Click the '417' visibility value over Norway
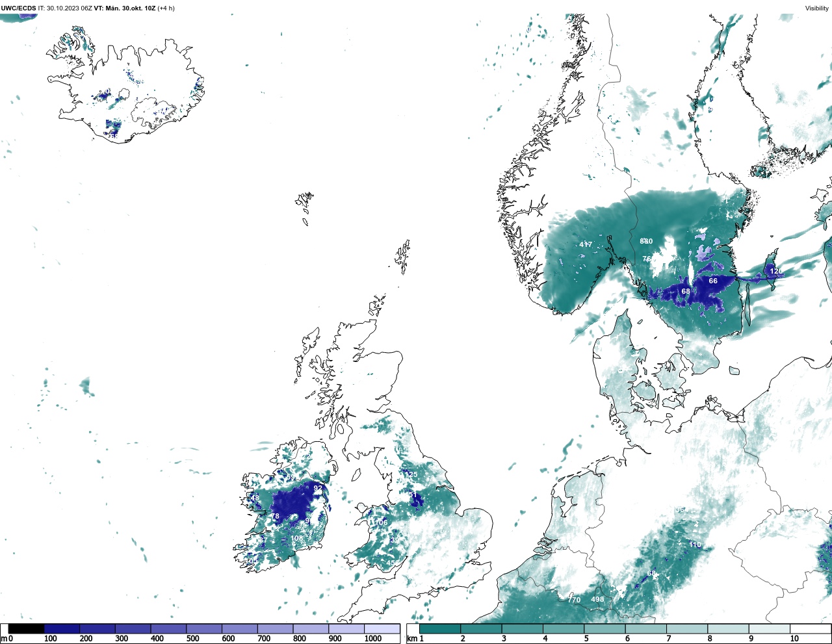Image resolution: width=832 pixels, height=644 pixels. tap(586, 244)
